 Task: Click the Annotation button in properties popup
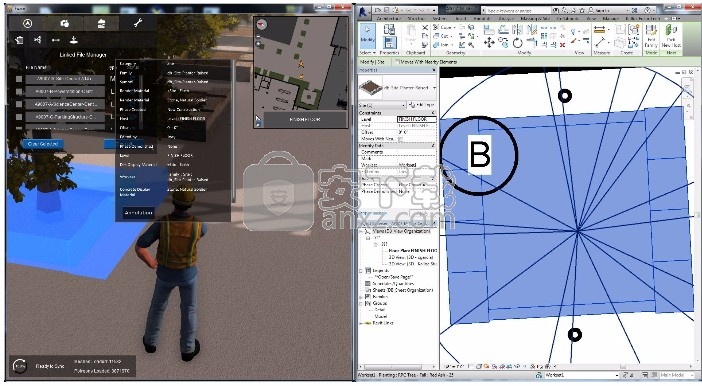coord(138,212)
